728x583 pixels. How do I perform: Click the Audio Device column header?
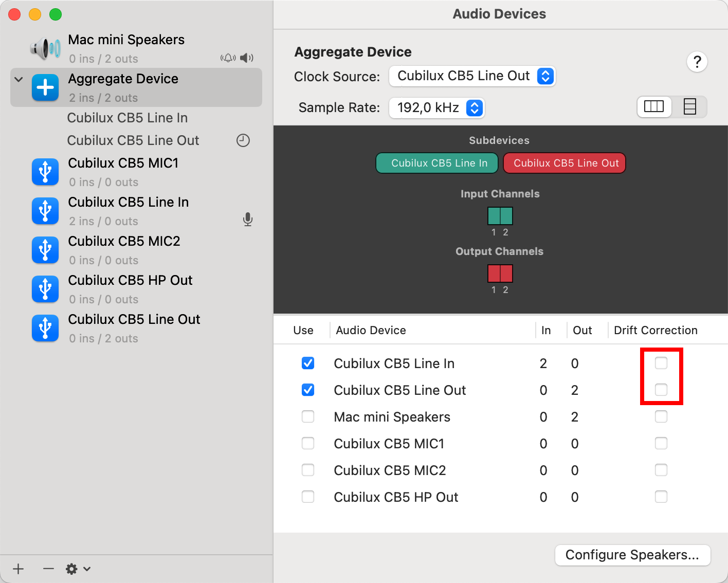371,330
